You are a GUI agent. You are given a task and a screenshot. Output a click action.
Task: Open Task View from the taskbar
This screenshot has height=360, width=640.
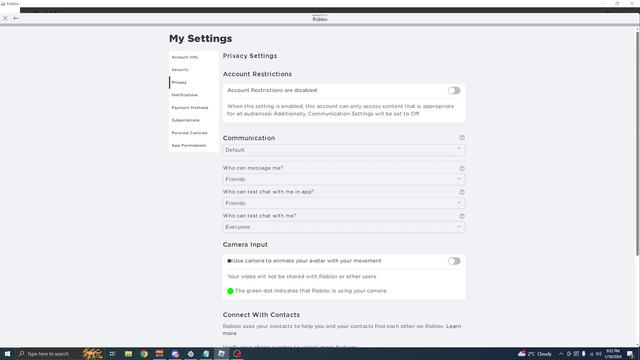click(112, 354)
